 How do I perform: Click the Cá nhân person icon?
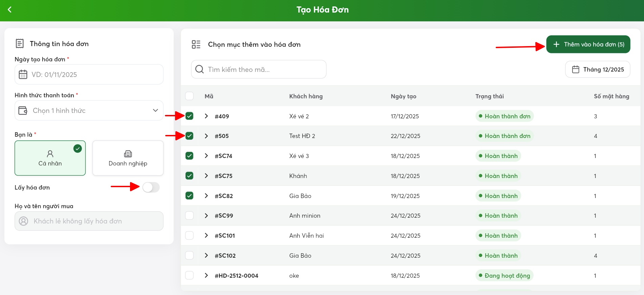(50, 154)
